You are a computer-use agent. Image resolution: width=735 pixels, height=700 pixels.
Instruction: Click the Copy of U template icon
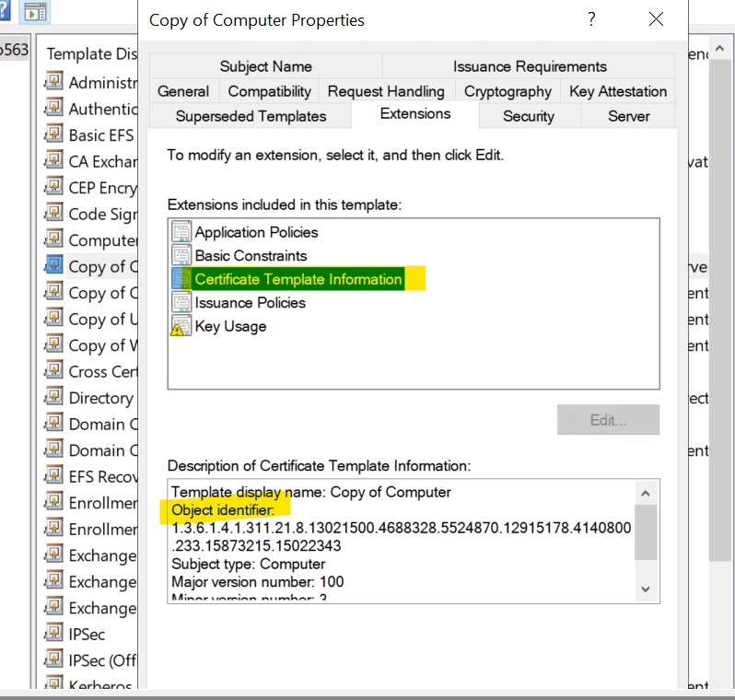pyautogui.click(x=54, y=317)
